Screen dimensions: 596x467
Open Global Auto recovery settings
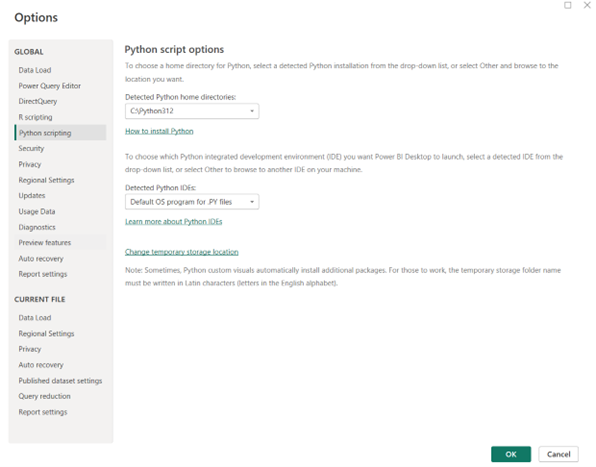41,259
